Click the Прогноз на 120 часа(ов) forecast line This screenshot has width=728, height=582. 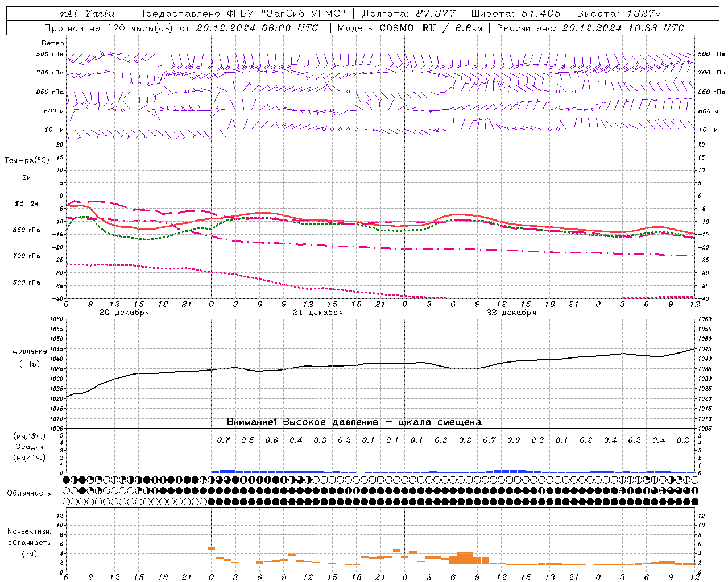[181, 28]
